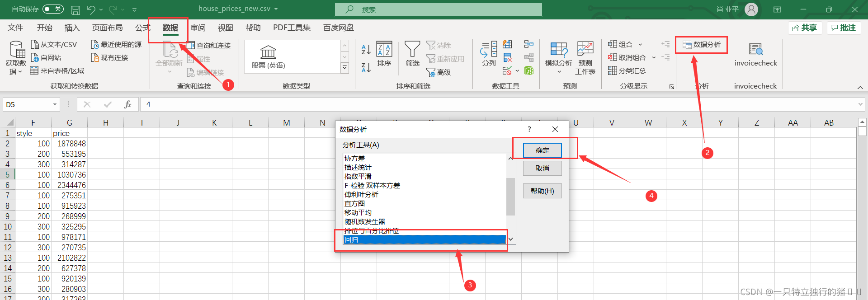Viewport: 868px width, 300px height.
Task: Open Data Validation icon
Action: pos(507,70)
